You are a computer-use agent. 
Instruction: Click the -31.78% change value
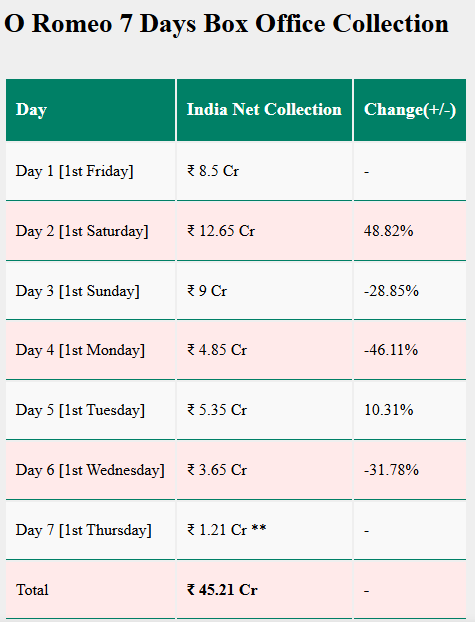[x=391, y=470]
